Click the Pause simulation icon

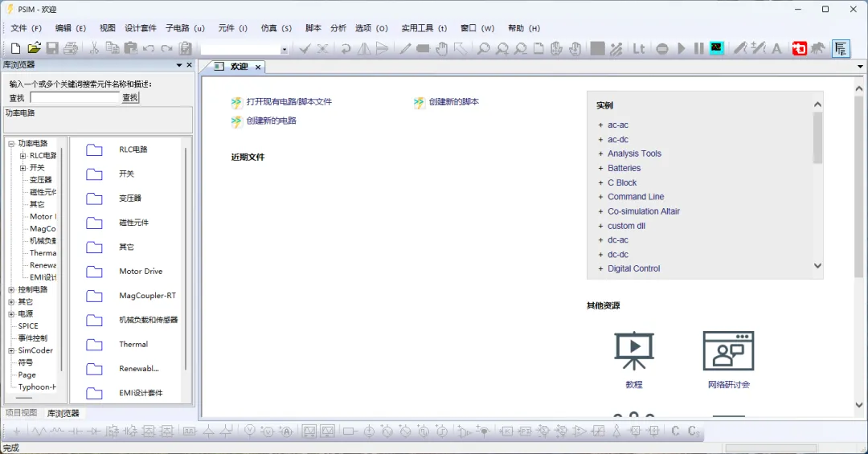click(698, 49)
